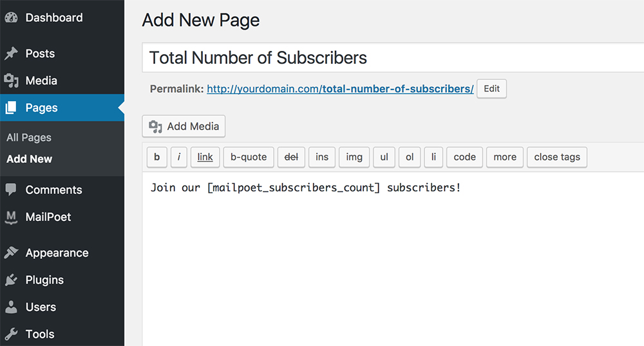Click the img quicktag button
This screenshot has width=644, height=346.
click(354, 157)
